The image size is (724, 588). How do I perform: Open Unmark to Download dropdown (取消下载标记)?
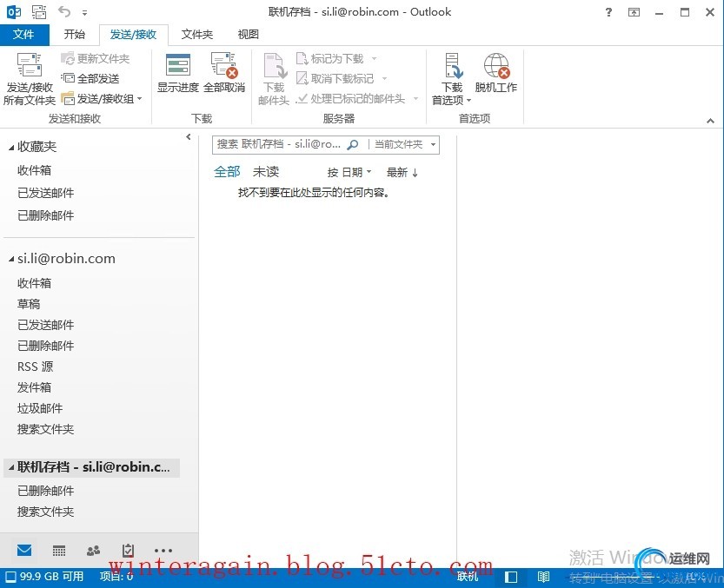(x=342, y=78)
